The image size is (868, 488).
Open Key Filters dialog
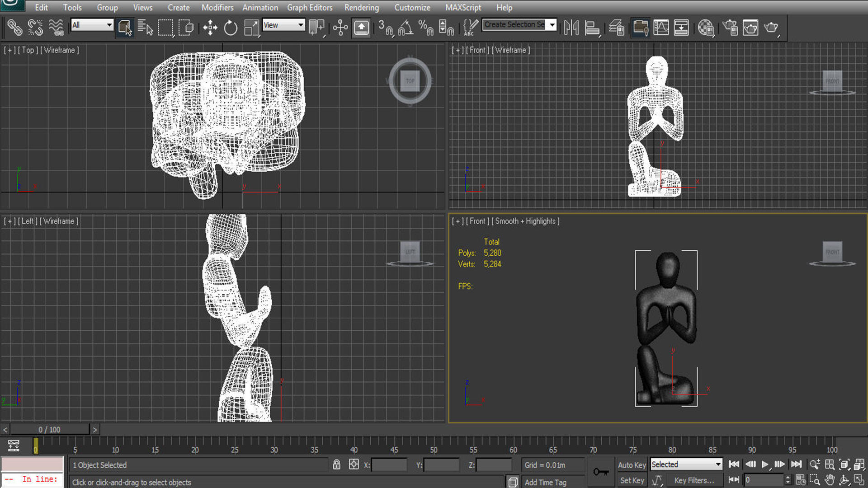694,480
